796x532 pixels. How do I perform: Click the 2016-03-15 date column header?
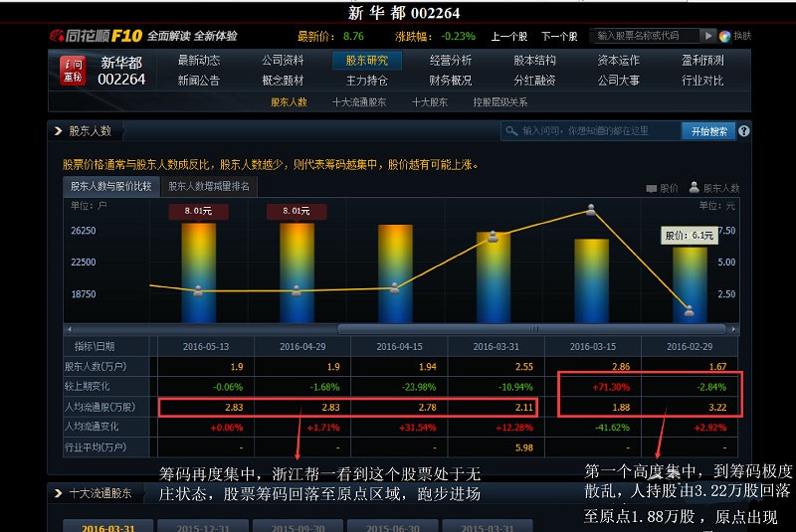[593, 346]
